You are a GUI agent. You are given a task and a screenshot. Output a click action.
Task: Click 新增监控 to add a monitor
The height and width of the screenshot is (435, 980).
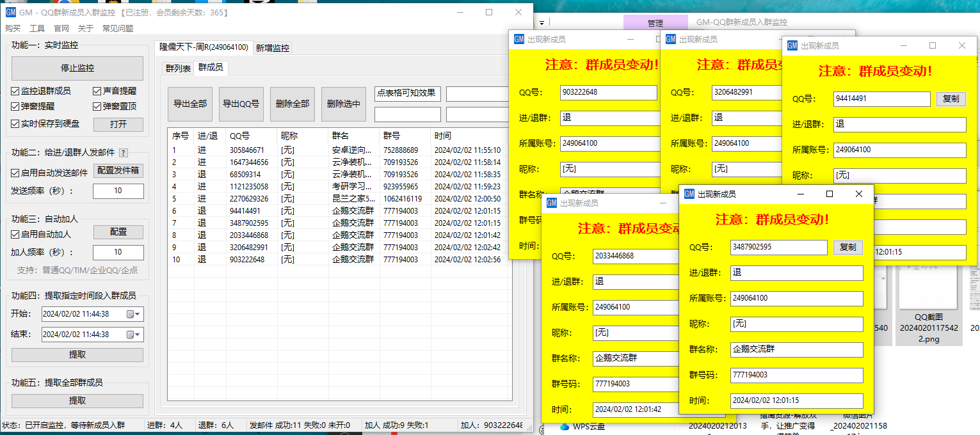(x=274, y=48)
